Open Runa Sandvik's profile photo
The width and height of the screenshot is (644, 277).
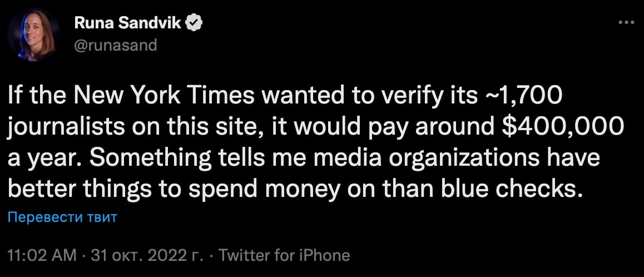coord(34,34)
